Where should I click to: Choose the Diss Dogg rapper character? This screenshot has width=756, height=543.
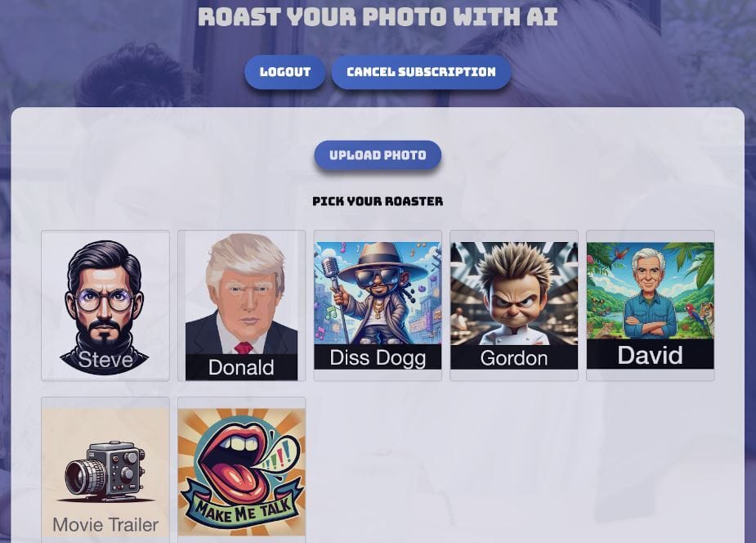[x=378, y=306]
